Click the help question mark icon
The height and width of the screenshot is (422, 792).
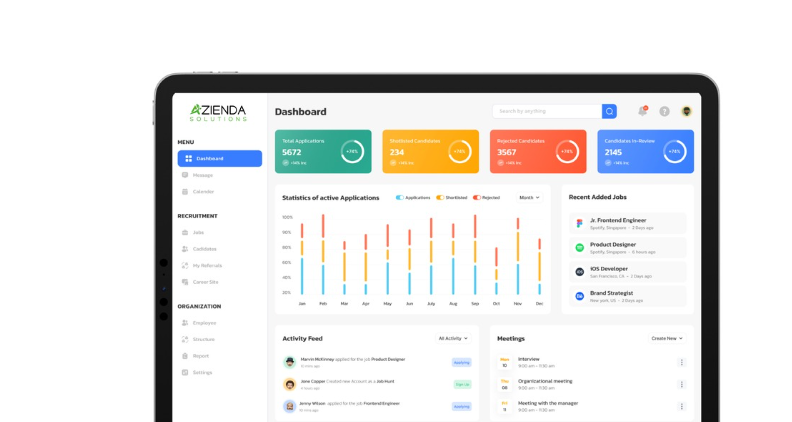coord(664,111)
